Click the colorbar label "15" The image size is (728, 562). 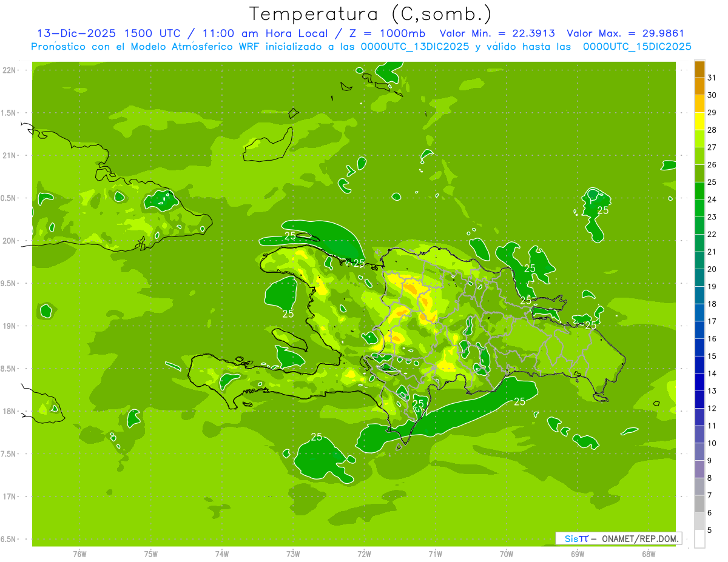[712, 356]
